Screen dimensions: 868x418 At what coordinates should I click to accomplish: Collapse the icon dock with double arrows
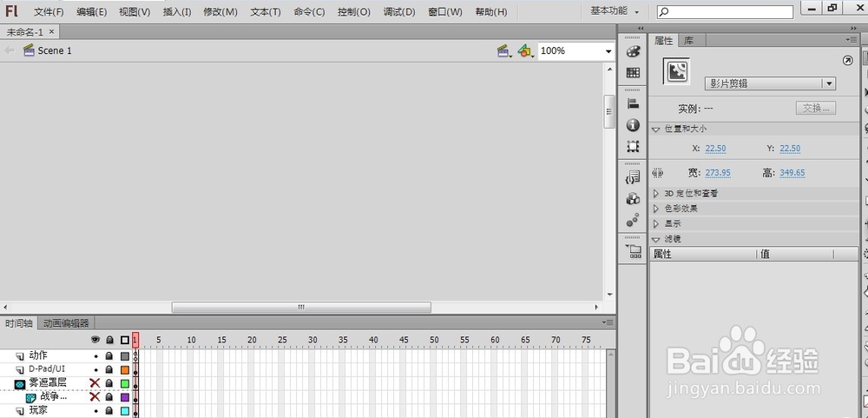click(x=641, y=29)
